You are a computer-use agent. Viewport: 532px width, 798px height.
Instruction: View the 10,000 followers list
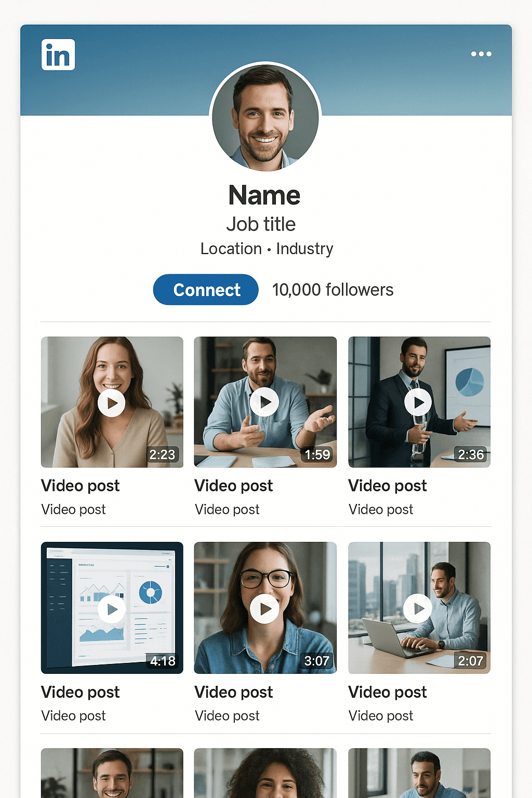coord(333,289)
